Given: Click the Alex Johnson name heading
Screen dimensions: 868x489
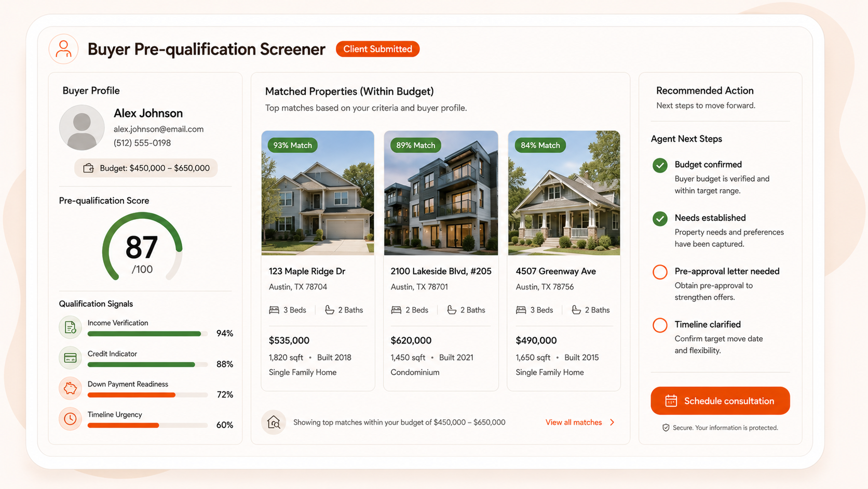Looking at the screenshot, I should click(148, 113).
